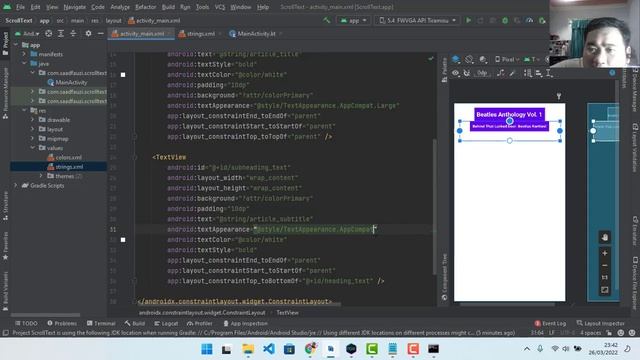The image size is (640, 360).
Task: Open the File menu
Action: pyautogui.click(x=20, y=7)
